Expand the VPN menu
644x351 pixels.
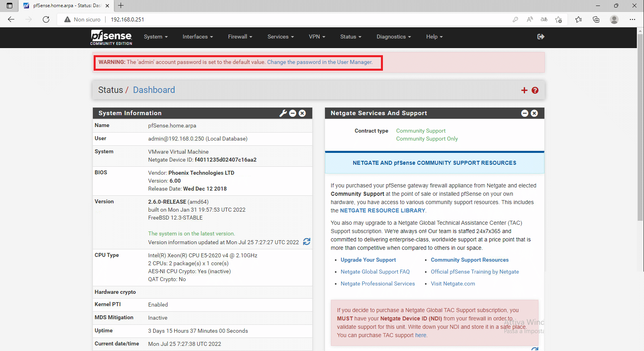tap(317, 37)
